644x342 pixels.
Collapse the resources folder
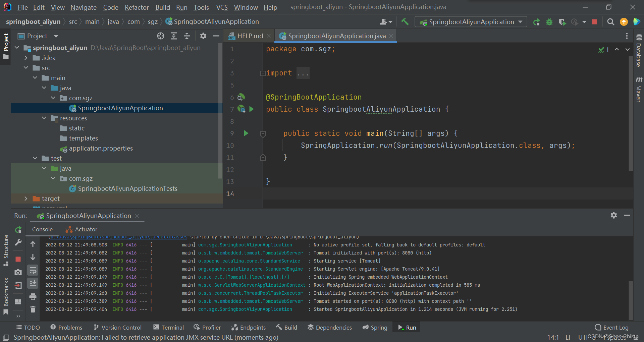44,118
